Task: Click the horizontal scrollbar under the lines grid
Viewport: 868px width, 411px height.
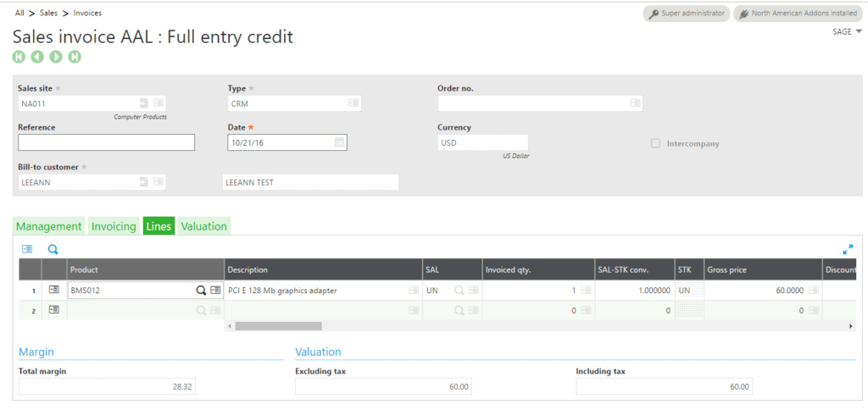Action: [x=278, y=325]
